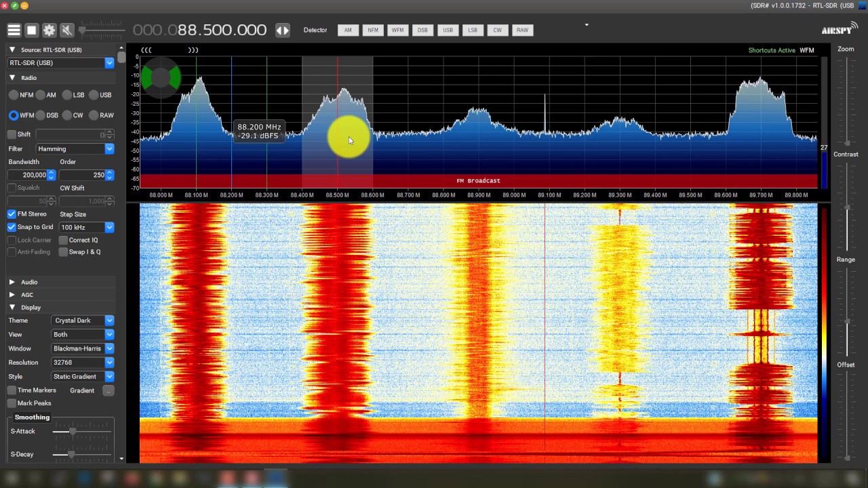868x488 pixels.
Task: Enable the Time Markers checkbox
Action: [x=12, y=390]
